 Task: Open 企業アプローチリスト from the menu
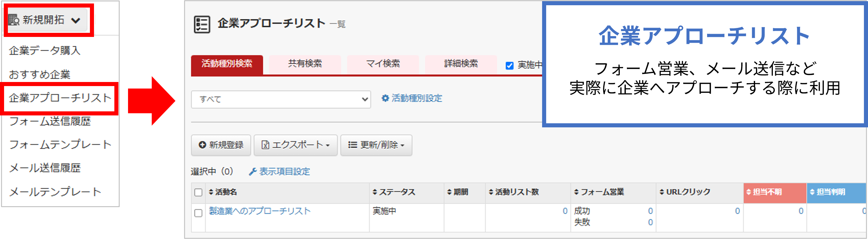click(60, 98)
